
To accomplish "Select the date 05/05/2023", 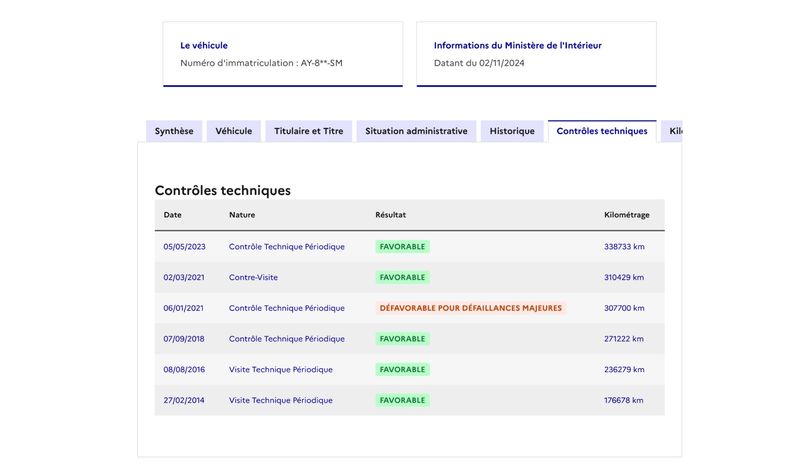I will point(184,247).
